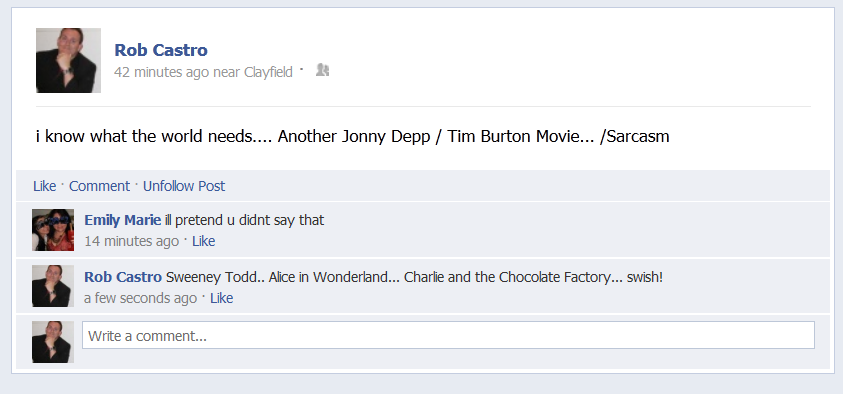The height and width of the screenshot is (394, 843).
Task: Click the a few seconds ago timestamp
Action: click(140, 298)
